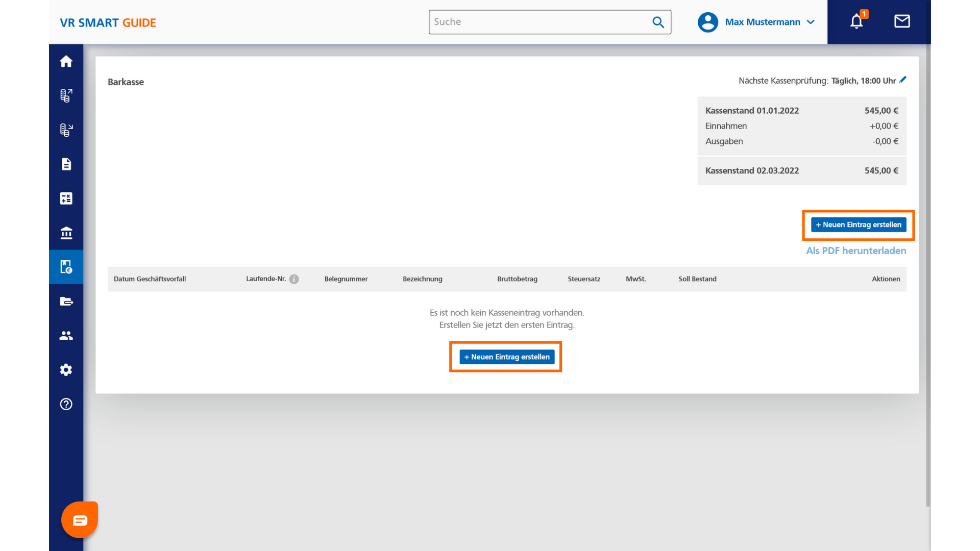Open the documents page icon in sidebar
This screenshot has width=980, height=551.
(x=66, y=164)
